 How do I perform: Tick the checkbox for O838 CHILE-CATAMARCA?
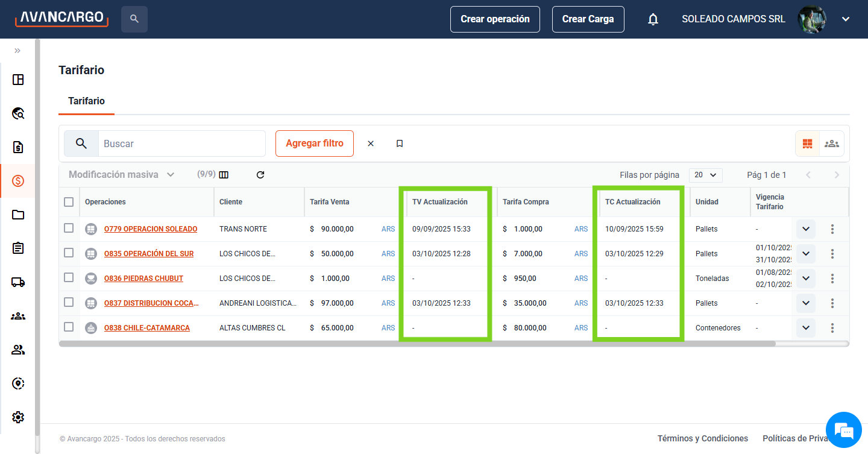(69, 327)
